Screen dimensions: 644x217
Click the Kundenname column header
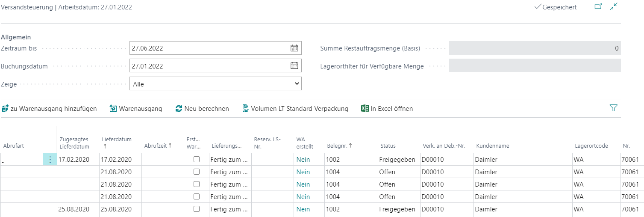click(x=493, y=146)
